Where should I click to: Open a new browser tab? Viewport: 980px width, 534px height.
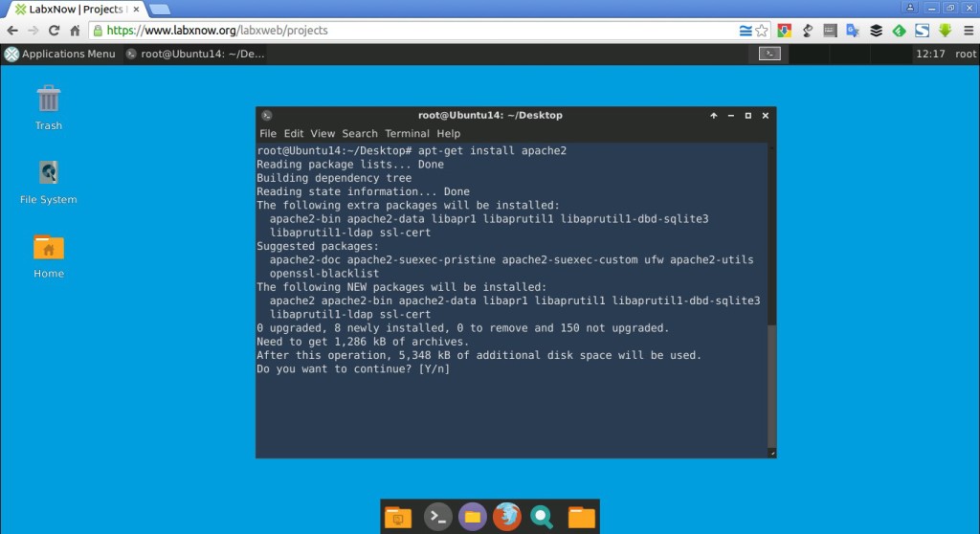coord(160,10)
